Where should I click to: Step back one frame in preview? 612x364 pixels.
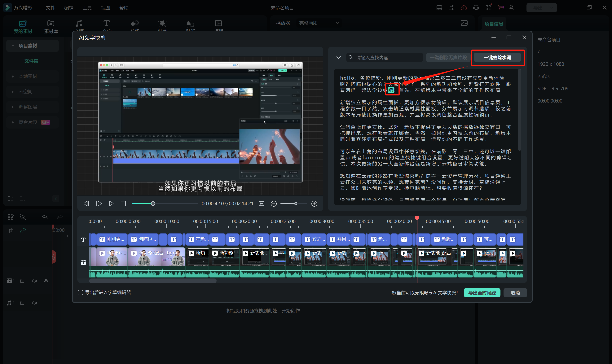pos(86,204)
